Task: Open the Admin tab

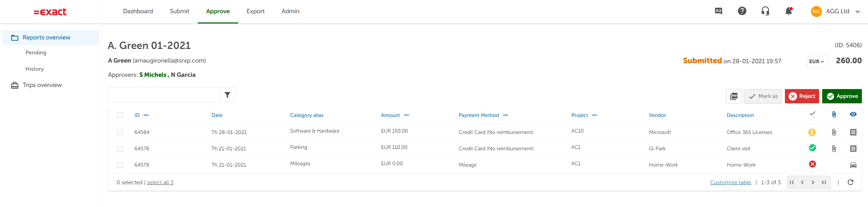Action: pos(290,11)
